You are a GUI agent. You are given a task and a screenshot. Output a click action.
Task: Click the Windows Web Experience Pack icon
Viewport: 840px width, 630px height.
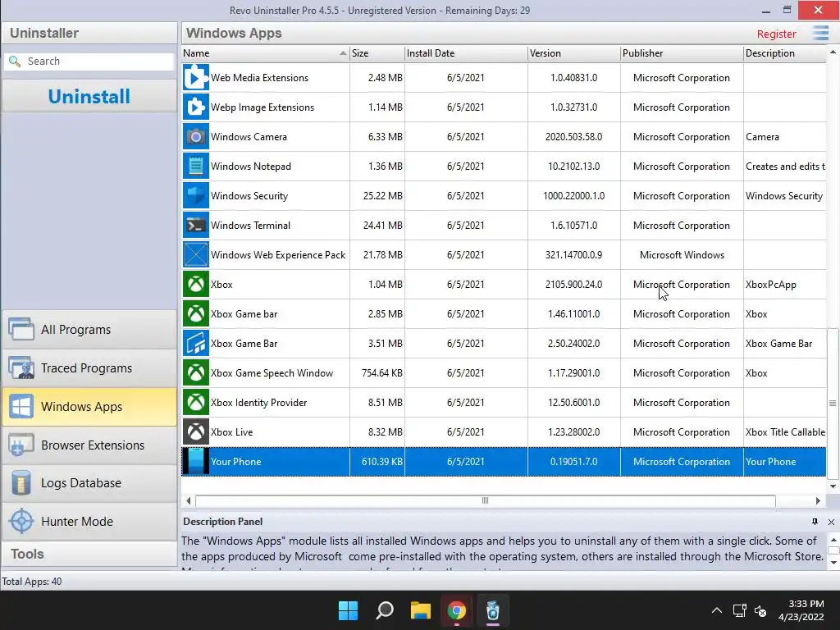coord(195,254)
